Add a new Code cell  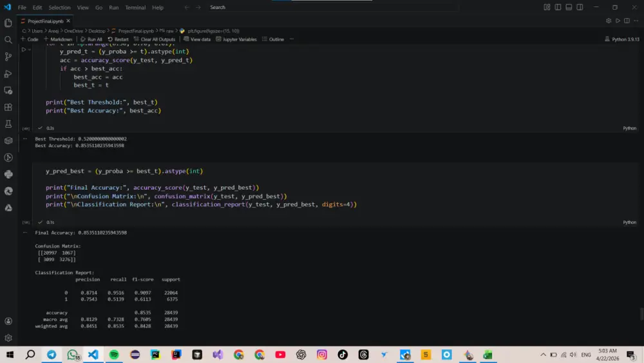[x=29, y=39]
